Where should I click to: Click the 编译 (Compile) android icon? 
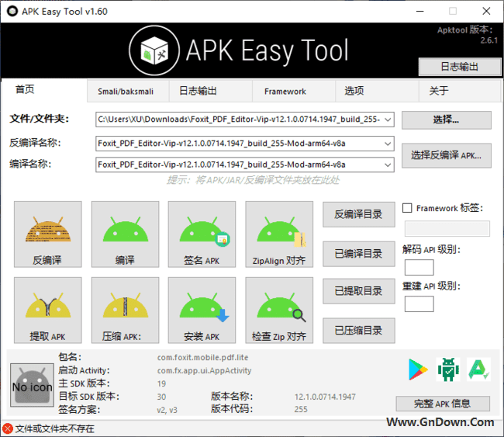tap(125, 234)
